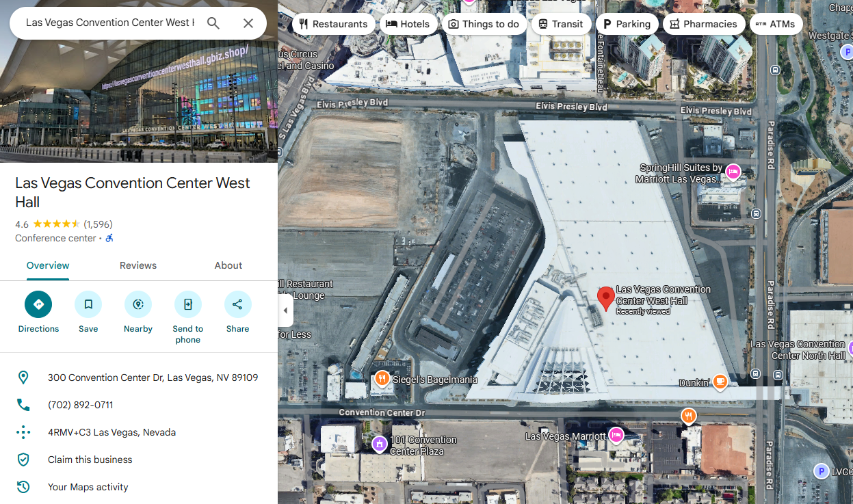Open the About tab
Image resolution: width=853 pixels, height=504 pixels.
point(228,265)
